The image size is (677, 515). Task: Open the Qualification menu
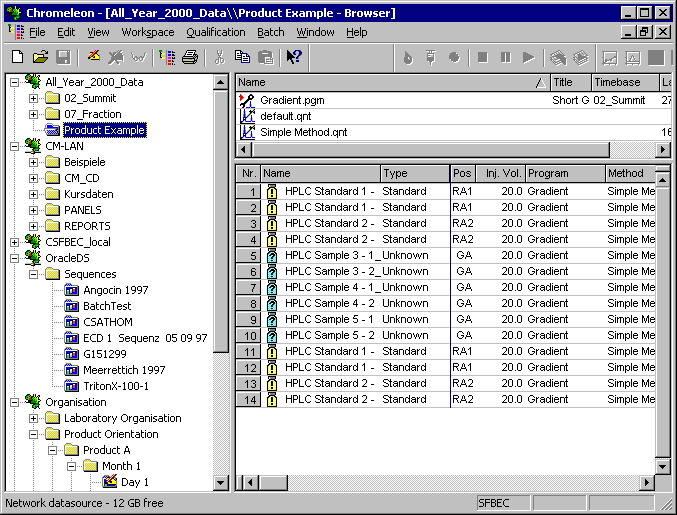coord(216,32)
